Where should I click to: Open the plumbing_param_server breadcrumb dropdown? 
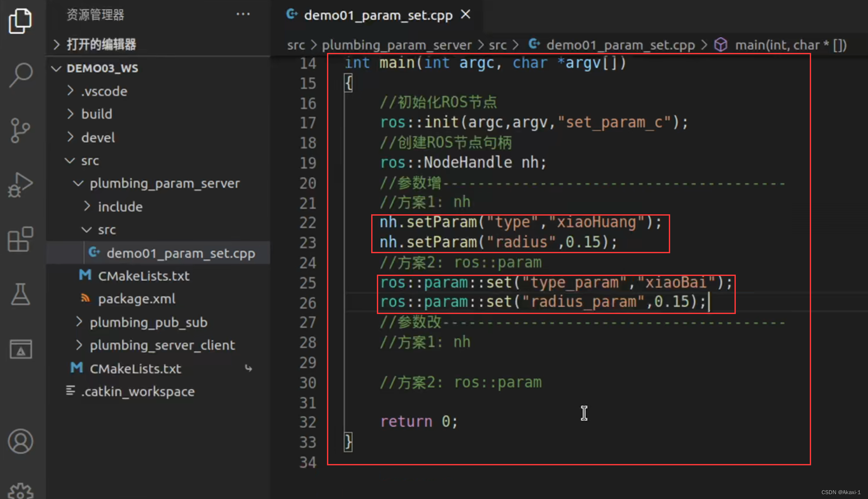click(397, 45)
